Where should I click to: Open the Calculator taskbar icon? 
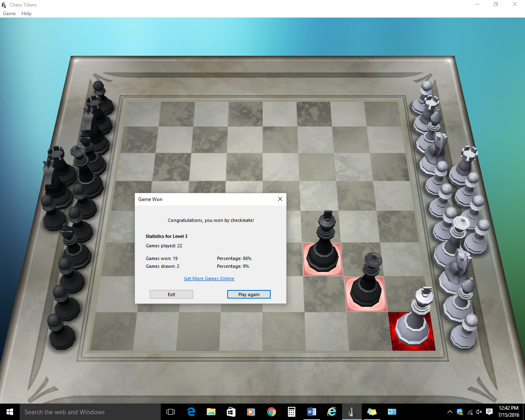point(291,412)
